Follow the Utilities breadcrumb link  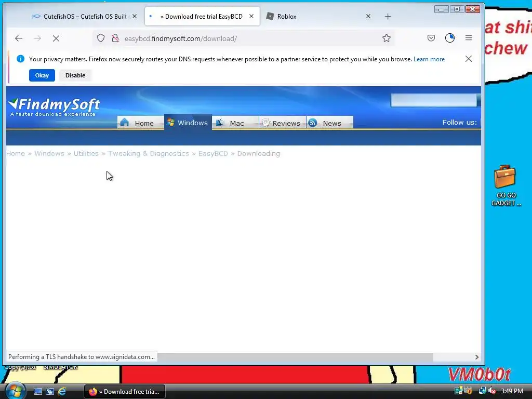pos(86,153)
